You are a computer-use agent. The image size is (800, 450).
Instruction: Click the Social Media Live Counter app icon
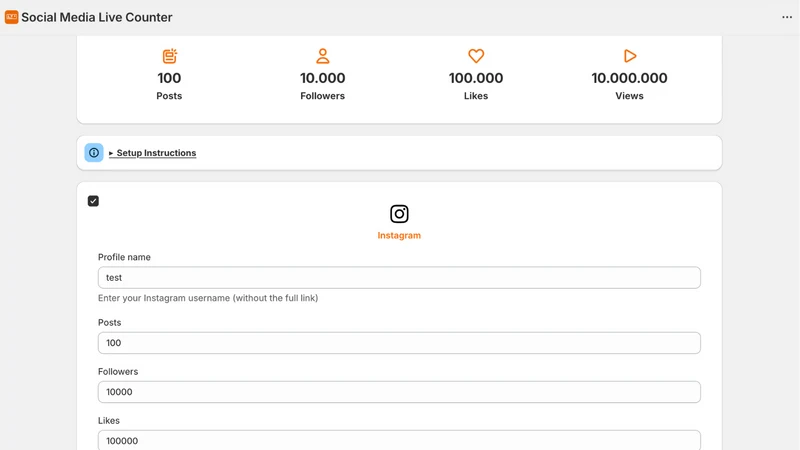(x=11, y=17)
